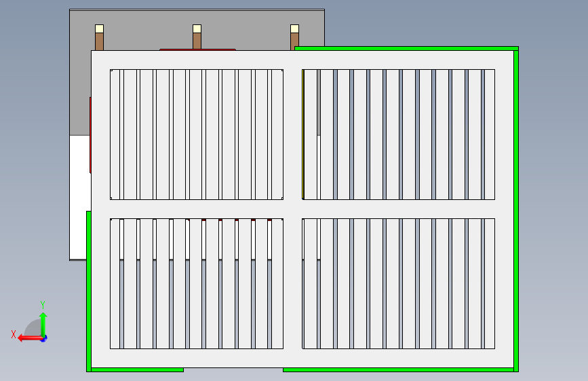Select the right brown post on the back panel
Viewport: 588px width, 381px height.
pos(295,41)
